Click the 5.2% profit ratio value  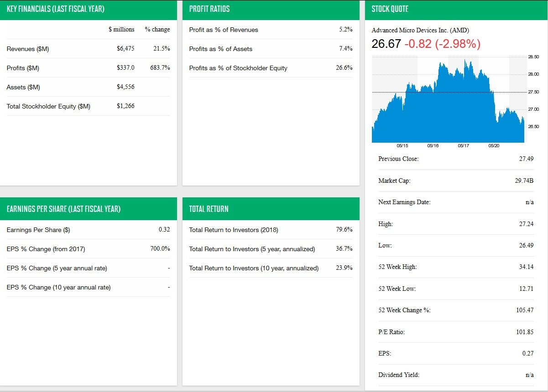point(346,30)
